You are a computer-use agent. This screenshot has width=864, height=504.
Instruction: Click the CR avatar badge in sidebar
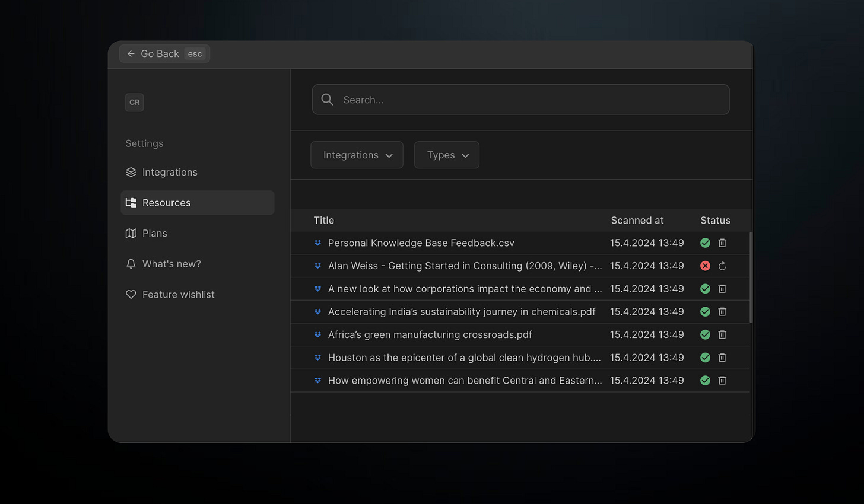(134, 102)
